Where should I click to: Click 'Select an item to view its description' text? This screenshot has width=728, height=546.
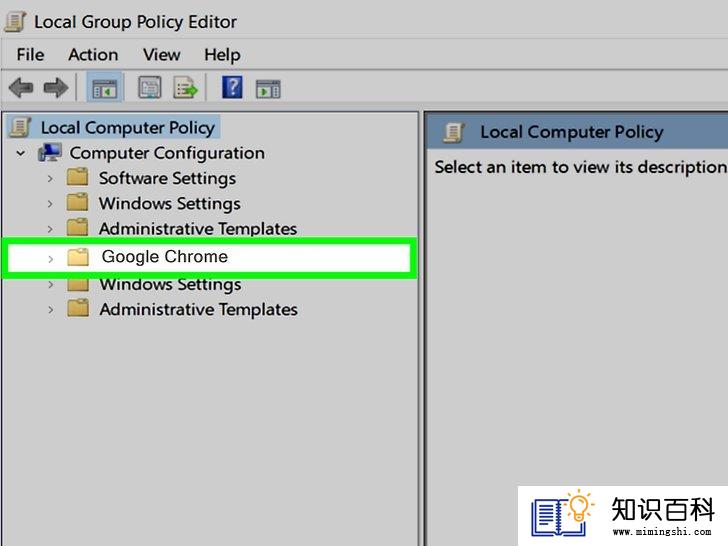pos(580,167)
